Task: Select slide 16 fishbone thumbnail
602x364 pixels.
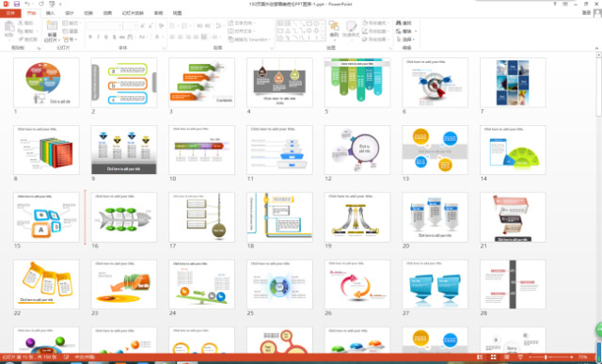Action: [124, 217]
